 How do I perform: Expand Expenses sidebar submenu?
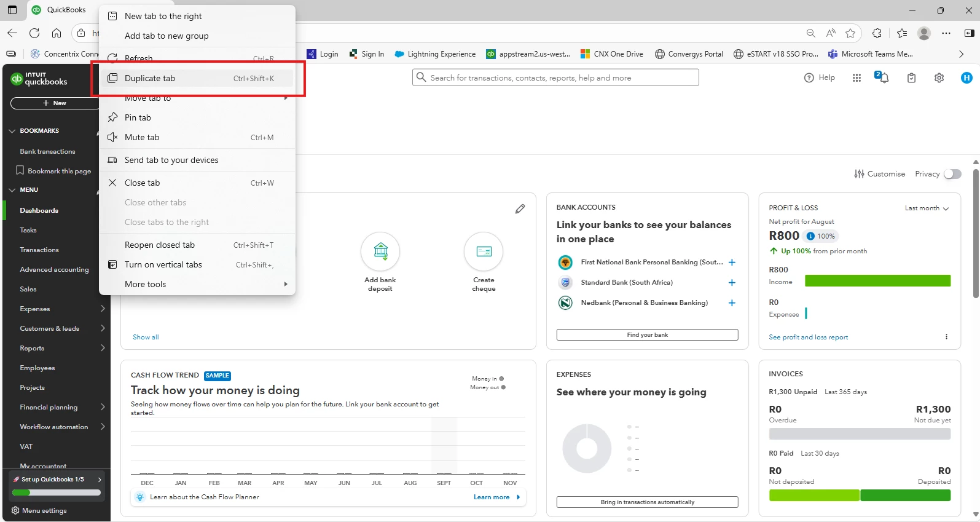tap(103, 309)
